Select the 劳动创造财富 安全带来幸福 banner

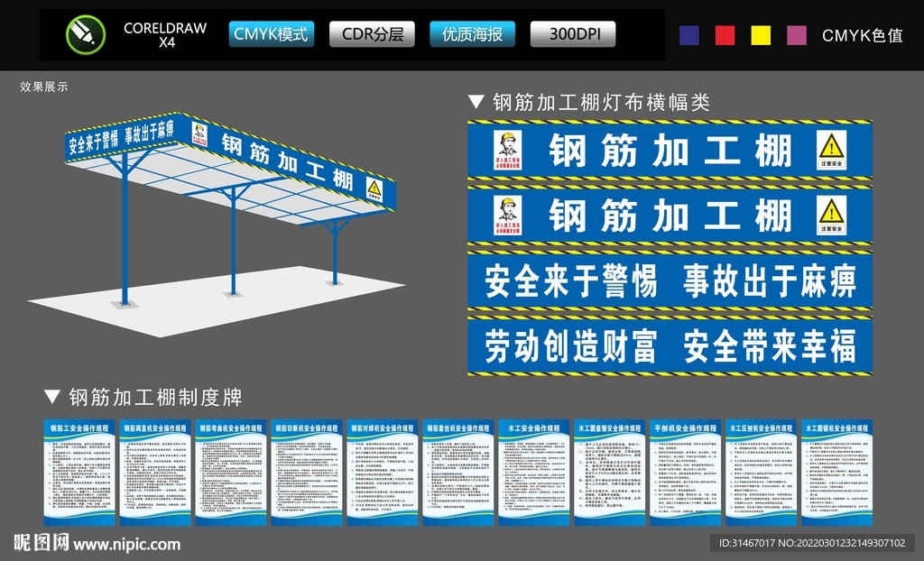[x=670, y=346]
